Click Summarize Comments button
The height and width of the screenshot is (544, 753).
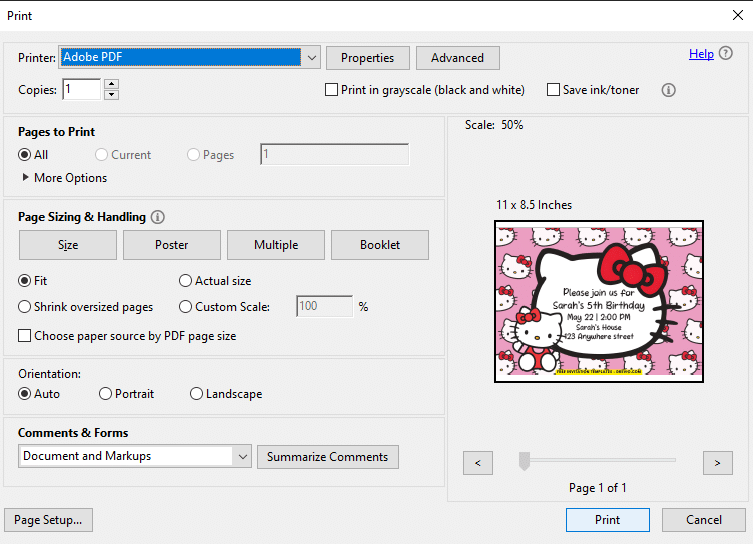328,457
